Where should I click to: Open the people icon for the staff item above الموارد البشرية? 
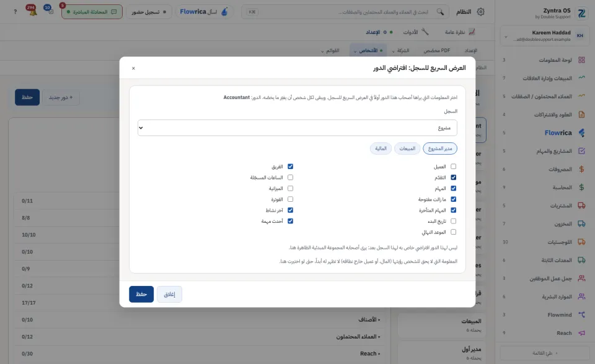pos(581,279)
